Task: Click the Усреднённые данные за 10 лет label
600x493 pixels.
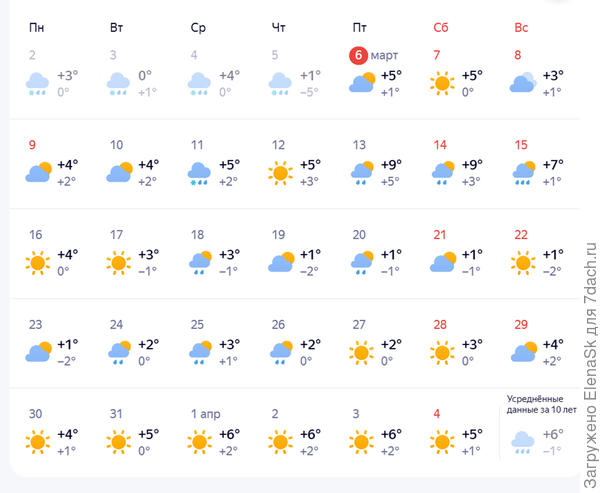Action: (x=542, y=407)
